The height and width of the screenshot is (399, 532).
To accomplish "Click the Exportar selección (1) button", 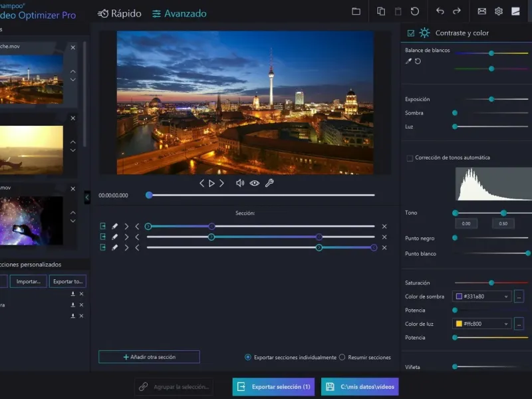I will [x=274, y=386].
